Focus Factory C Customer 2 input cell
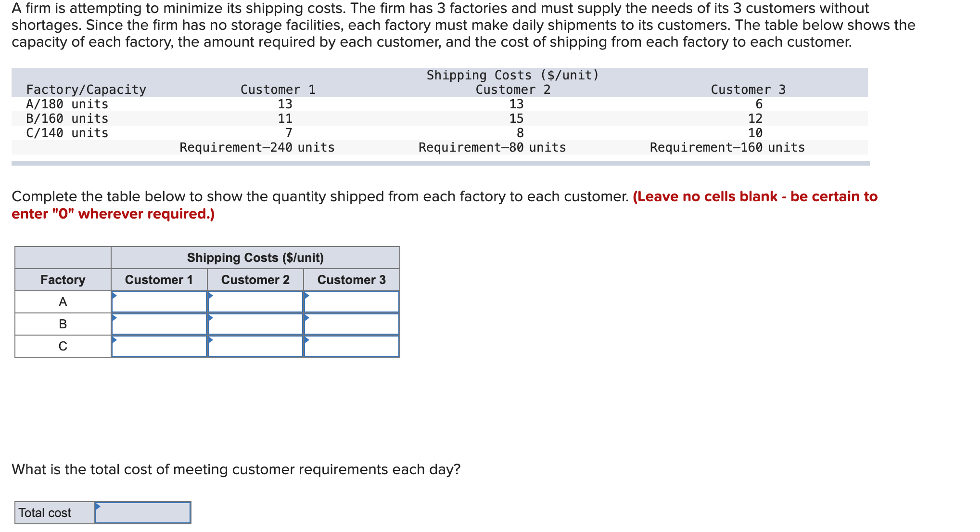This screenshot has width=980, height=532. tap(255, 346)
